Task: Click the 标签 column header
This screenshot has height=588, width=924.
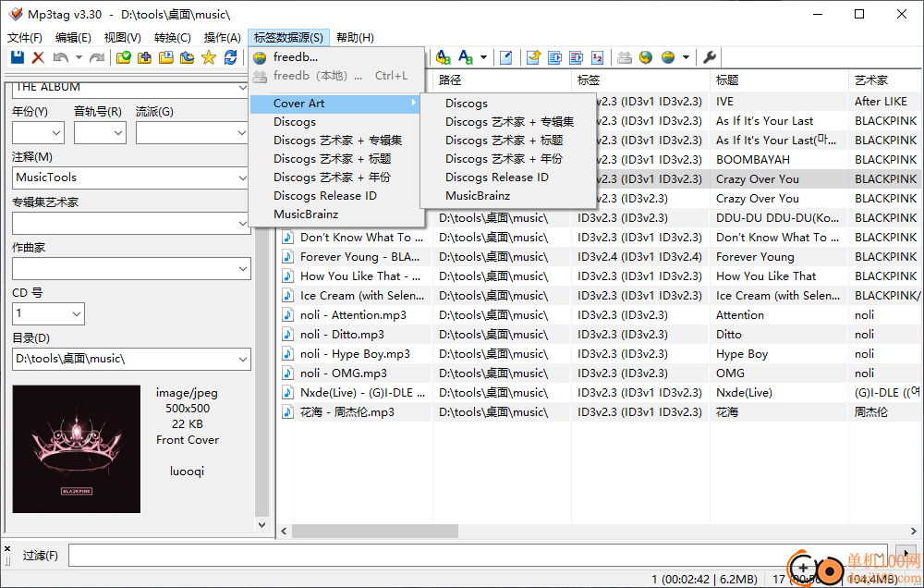Action: 640,80
